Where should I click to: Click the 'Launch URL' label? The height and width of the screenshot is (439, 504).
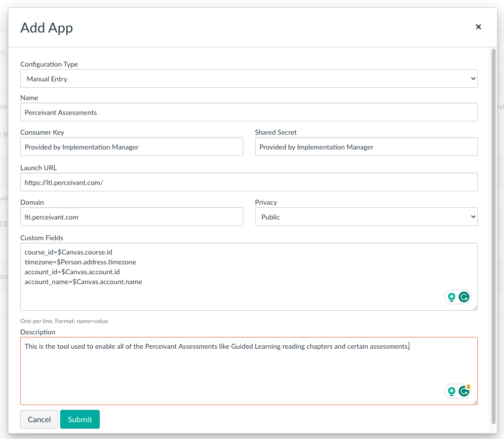pyautogui.click(x=39, y=168)
